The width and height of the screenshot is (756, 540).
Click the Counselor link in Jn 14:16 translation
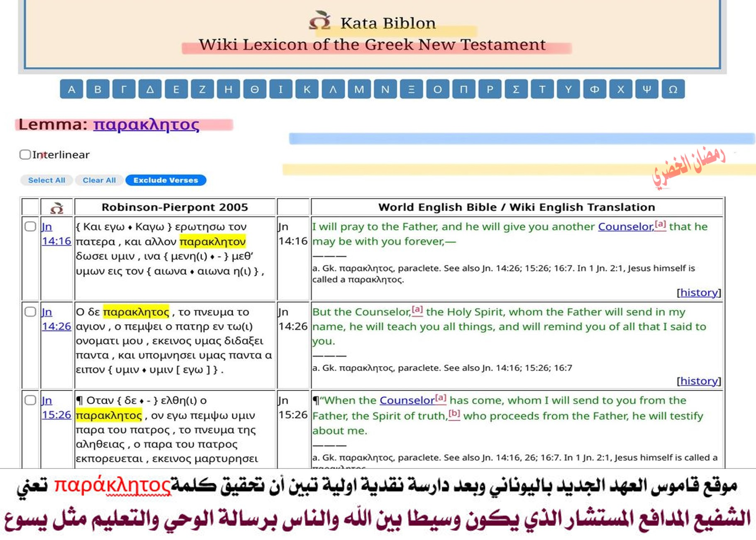(x=626, y=226)
